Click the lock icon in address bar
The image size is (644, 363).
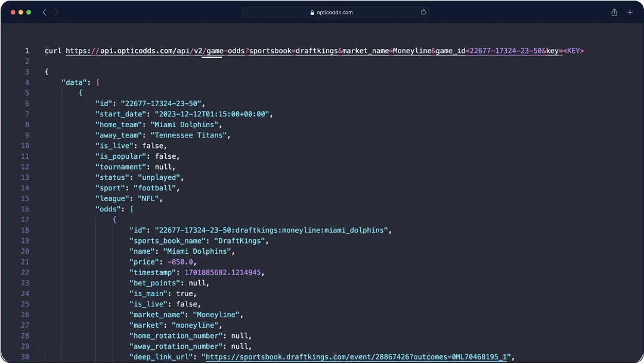tap(312, 13)
